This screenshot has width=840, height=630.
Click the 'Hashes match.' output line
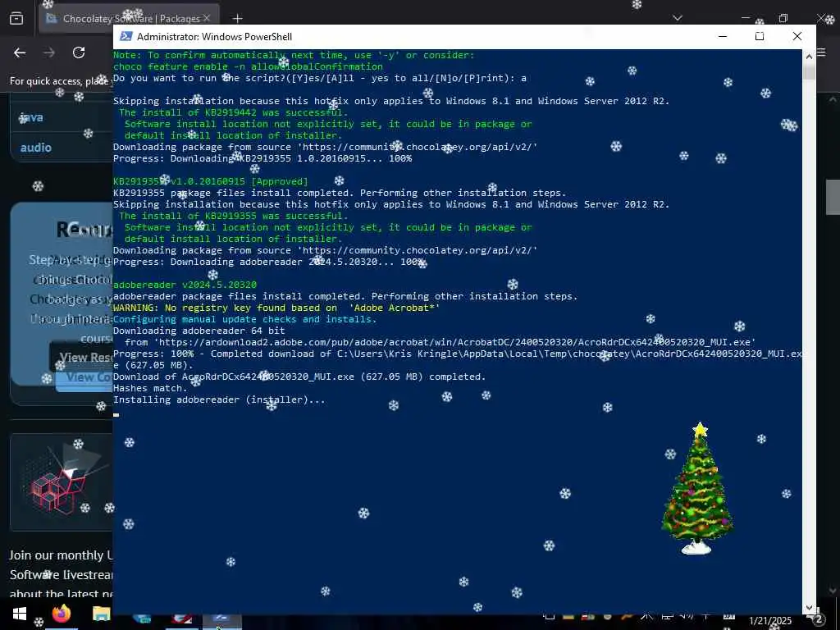tap(151, 388)
